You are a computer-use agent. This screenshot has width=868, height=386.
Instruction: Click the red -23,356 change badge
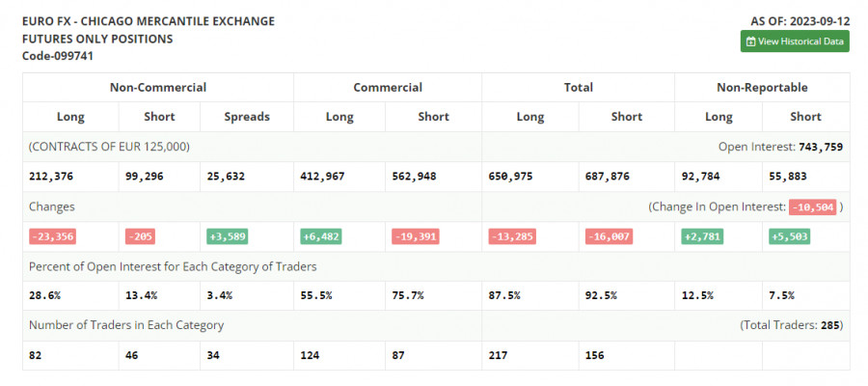[52, 236]
